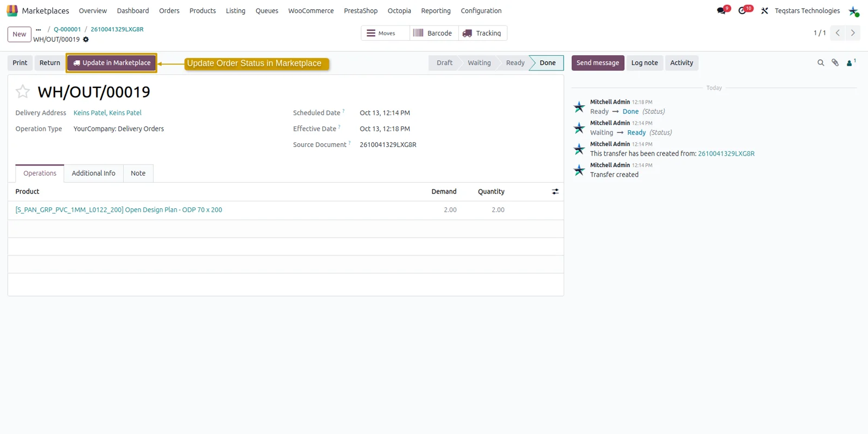868x434 pixels.
Task: Click the gear icon beside WH/OUT/00019
Action: [86, 40]
